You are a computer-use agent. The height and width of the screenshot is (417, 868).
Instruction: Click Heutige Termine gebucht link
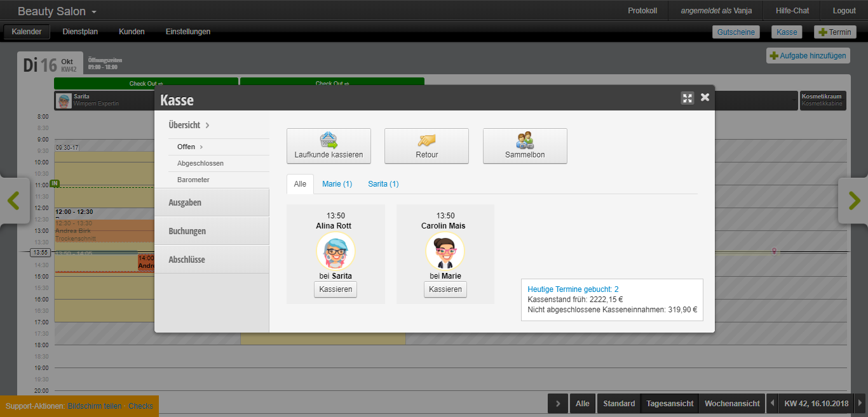[x=573, y=289]
